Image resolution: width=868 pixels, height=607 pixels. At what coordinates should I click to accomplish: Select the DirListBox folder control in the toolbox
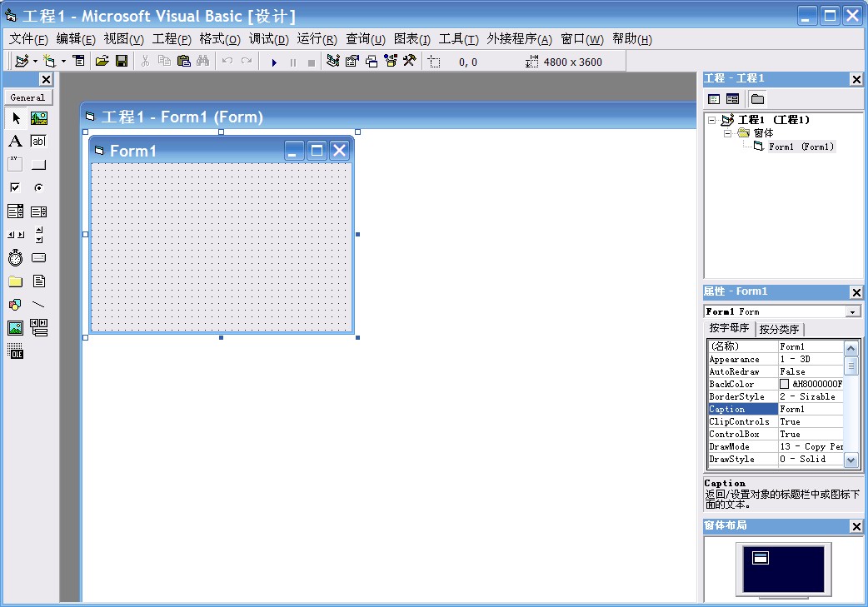click(x=16, y=281)
